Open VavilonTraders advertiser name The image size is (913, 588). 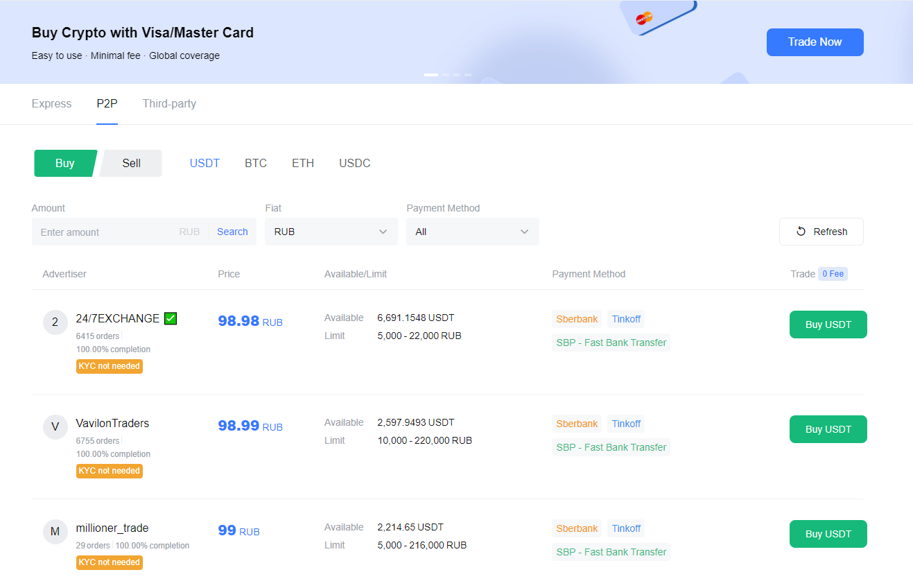pyautogui.click(x=112, y=423)
